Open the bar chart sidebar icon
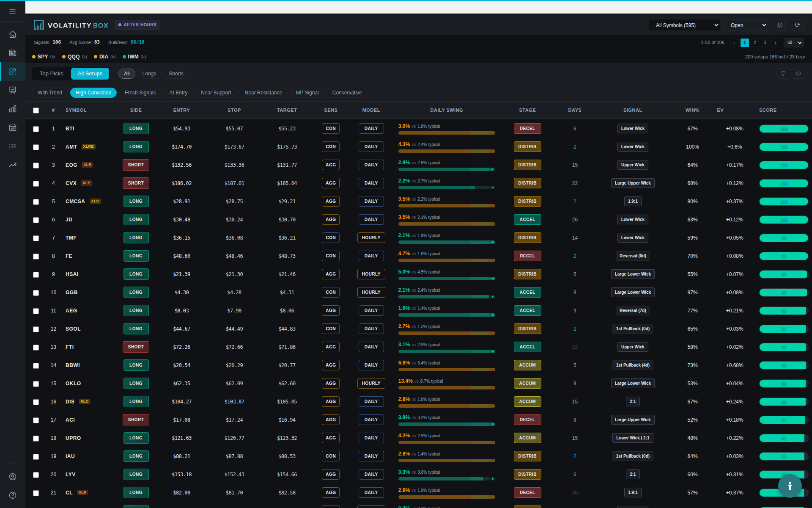Image resolution: width=812 pixels, height=508 pixels. (x=13, y=109)
